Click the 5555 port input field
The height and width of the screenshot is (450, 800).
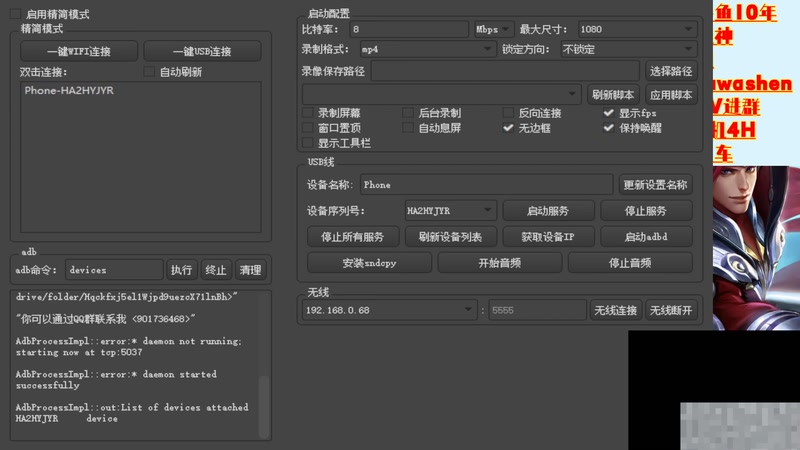(537, 310)
